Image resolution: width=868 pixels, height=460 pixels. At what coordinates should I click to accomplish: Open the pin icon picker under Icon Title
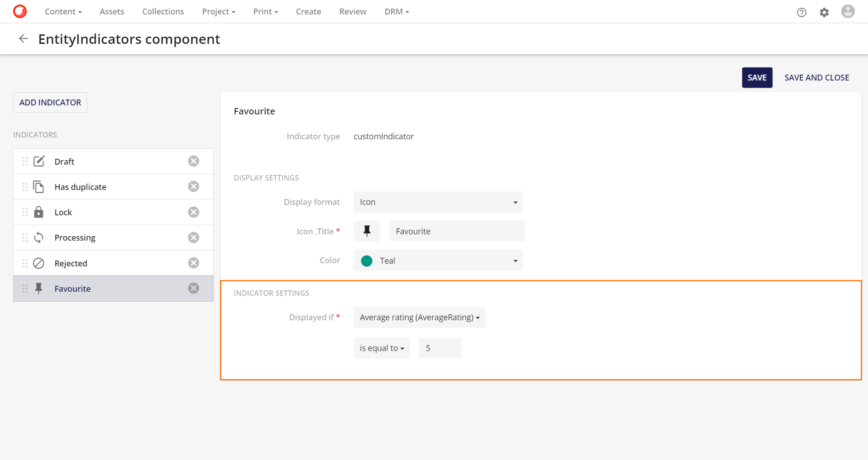(x=367, y=231)
